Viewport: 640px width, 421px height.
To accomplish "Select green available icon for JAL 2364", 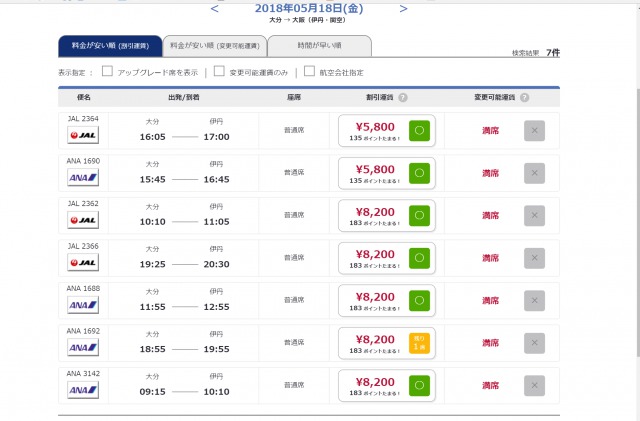I will coord(419,131).
